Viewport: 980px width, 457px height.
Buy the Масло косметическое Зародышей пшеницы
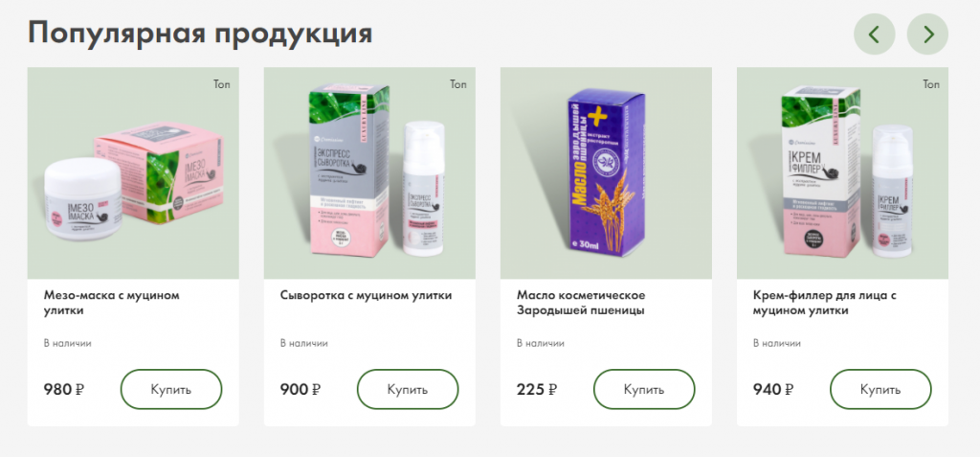(644, 389)
